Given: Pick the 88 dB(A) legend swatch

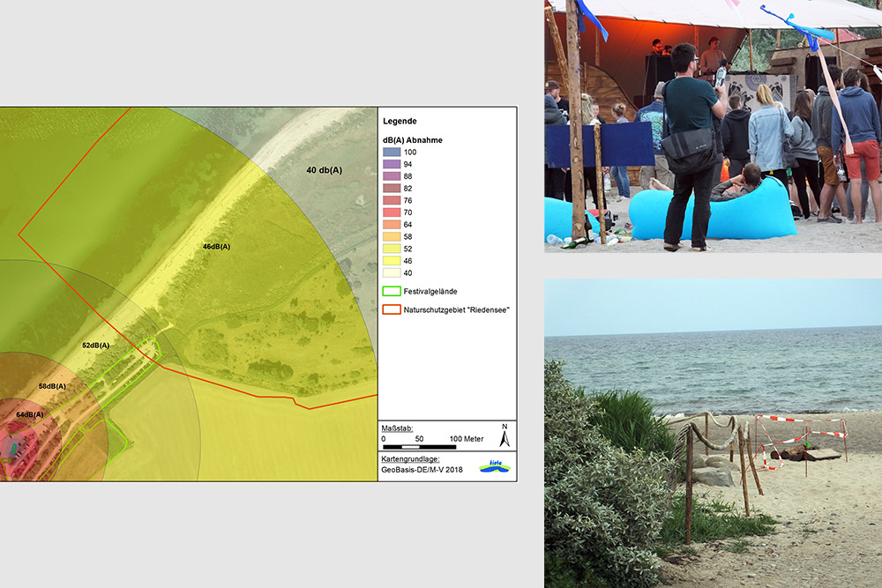Looking at the screenshot, I should pyautogui.click(x=392, y=176).
